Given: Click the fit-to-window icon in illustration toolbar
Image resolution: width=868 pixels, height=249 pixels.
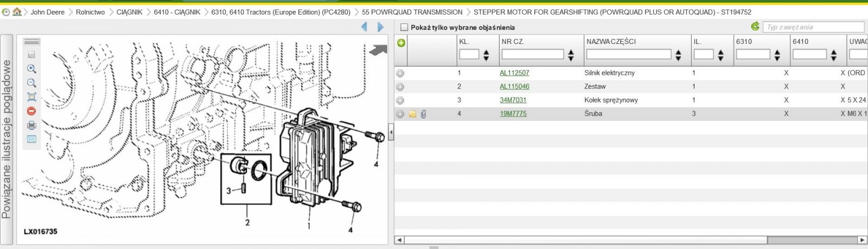Looking at the screenshot, I should tap(31, 97).
